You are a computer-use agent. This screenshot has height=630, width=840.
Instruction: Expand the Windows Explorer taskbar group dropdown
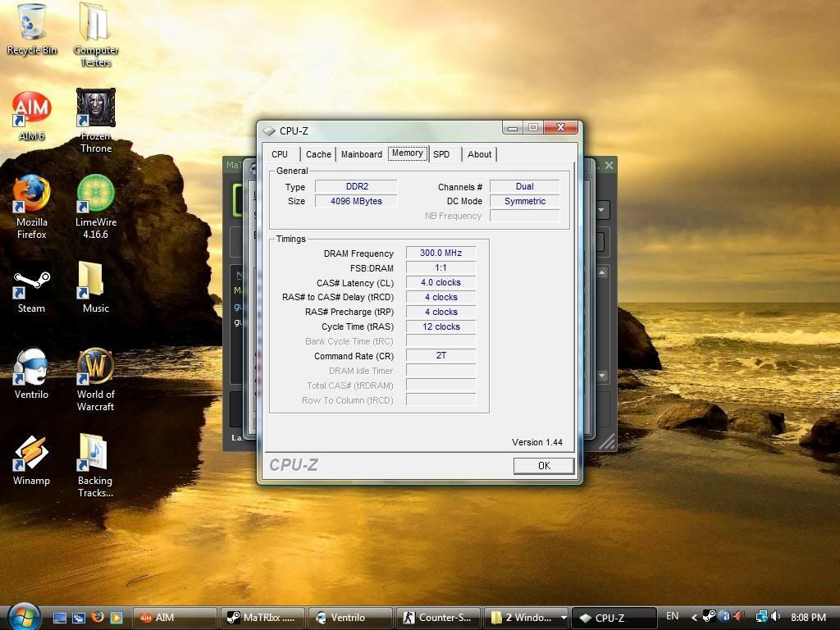pyautogui.click(x=563, y=617)
